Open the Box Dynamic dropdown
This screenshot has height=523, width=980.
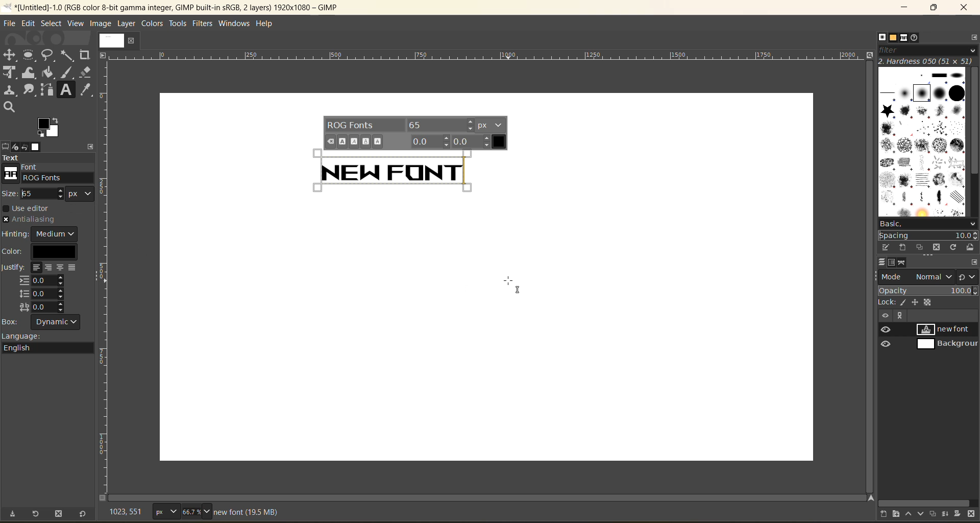click(x=56, y=323)
